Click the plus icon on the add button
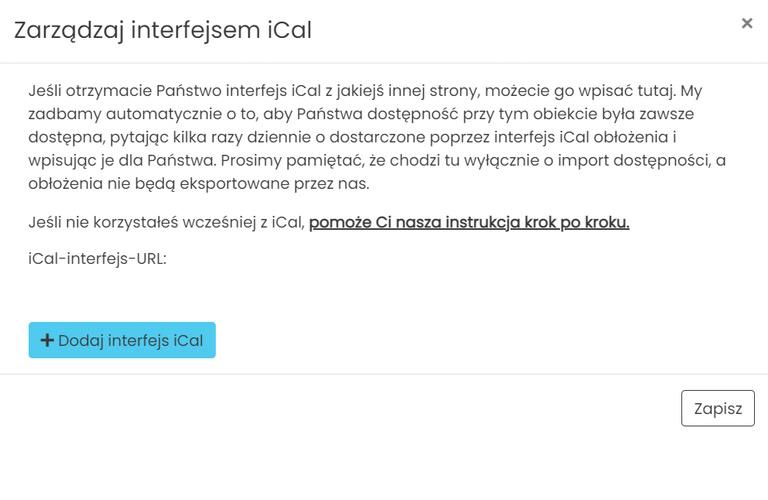Image resolution: width=768 pixels, height=500 pixels. tap(46, 340)
